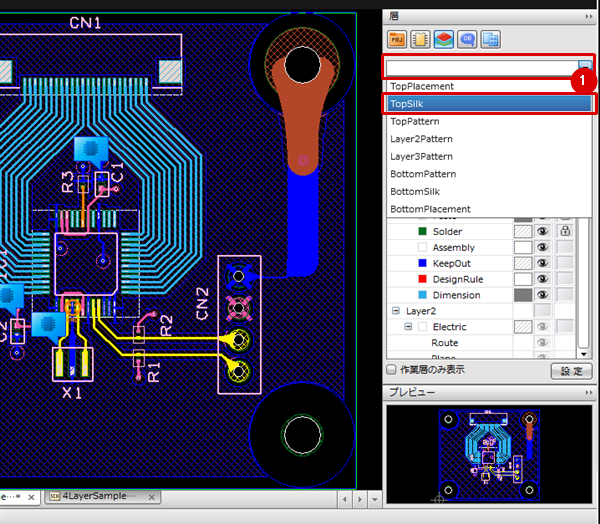Select the Route row under Layer2

tap(445, 343)
